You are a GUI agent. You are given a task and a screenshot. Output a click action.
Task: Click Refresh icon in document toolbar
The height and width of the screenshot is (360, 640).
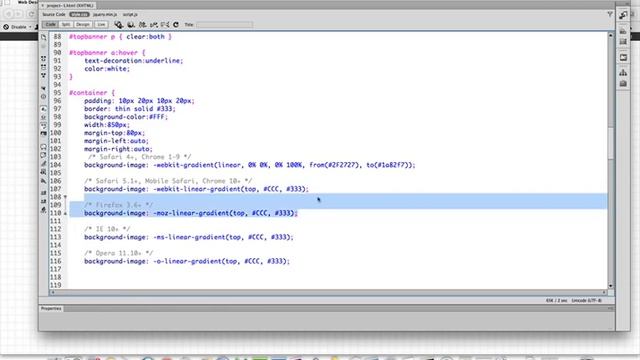[176, 25]
